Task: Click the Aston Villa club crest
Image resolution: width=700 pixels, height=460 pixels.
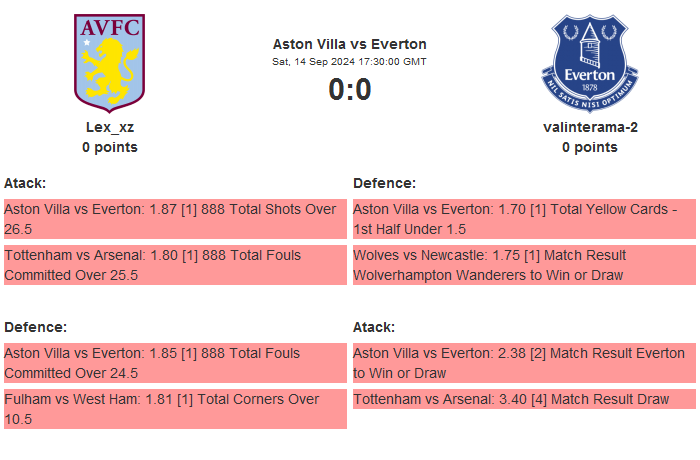Action: [x=110, y=62]
